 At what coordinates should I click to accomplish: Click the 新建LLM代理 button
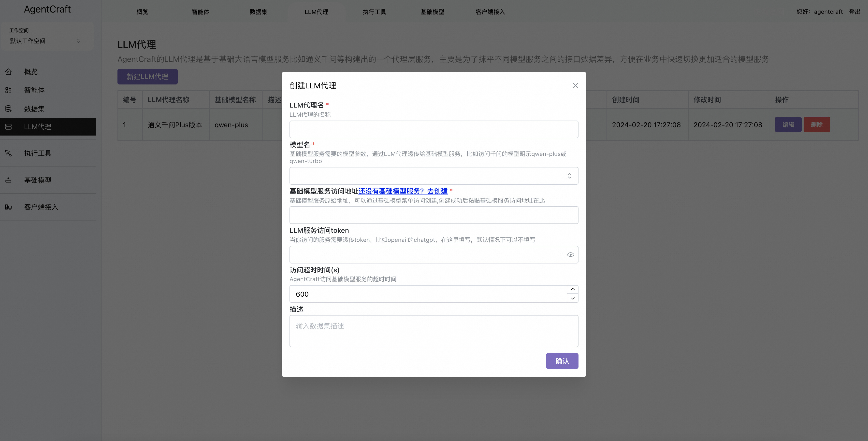coord(147,77)
